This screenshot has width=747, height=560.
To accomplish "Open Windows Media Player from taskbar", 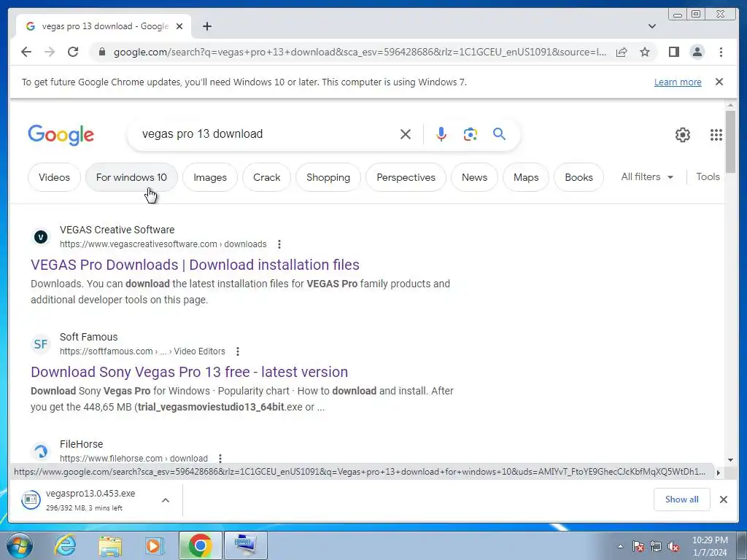I will tap(154, 545).
